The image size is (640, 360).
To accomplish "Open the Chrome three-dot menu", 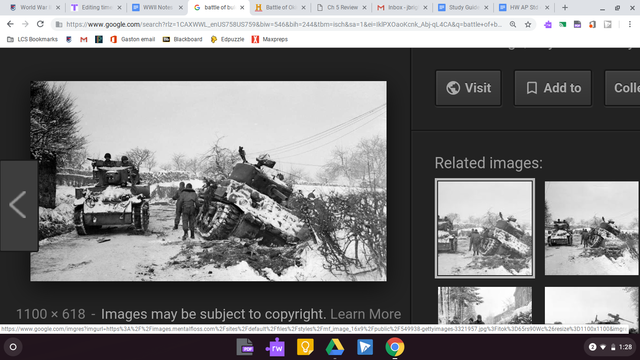I will point(630,24).
